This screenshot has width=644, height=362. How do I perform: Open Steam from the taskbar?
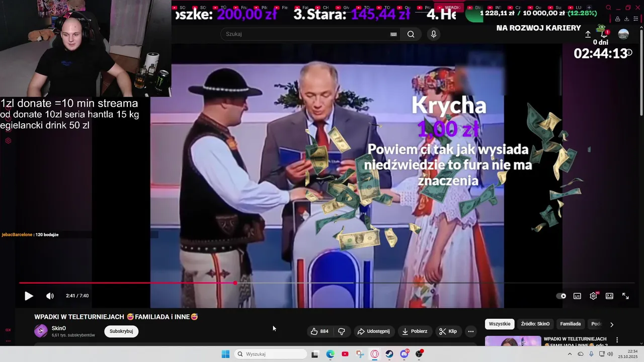389,354
